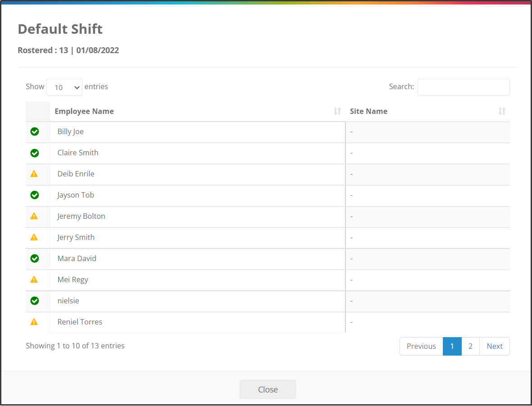Select the Jayson Tob name cell

[x=197, y=195]
